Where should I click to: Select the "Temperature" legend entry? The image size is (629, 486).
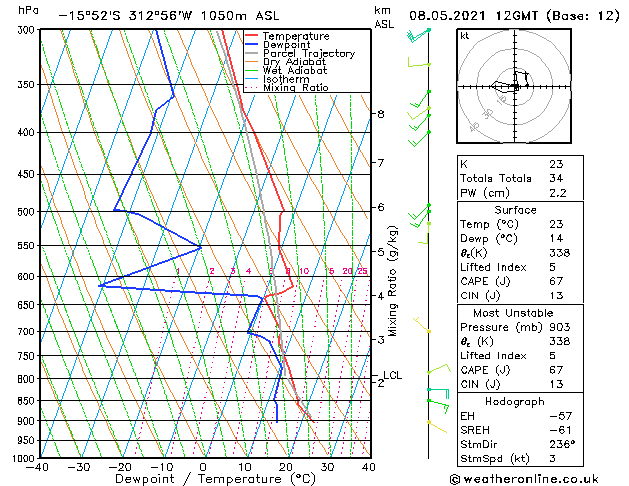[x=296, y=36]
